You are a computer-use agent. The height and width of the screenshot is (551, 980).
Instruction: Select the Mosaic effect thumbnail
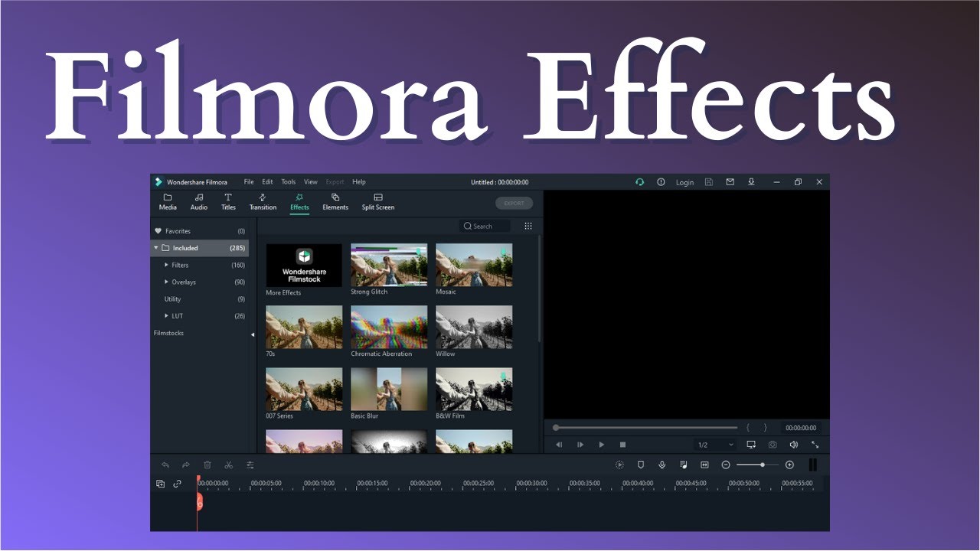474,266
